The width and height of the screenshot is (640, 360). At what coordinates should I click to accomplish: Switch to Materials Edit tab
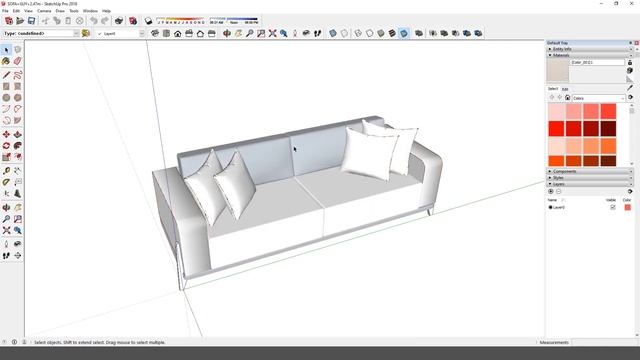point(565,89)
